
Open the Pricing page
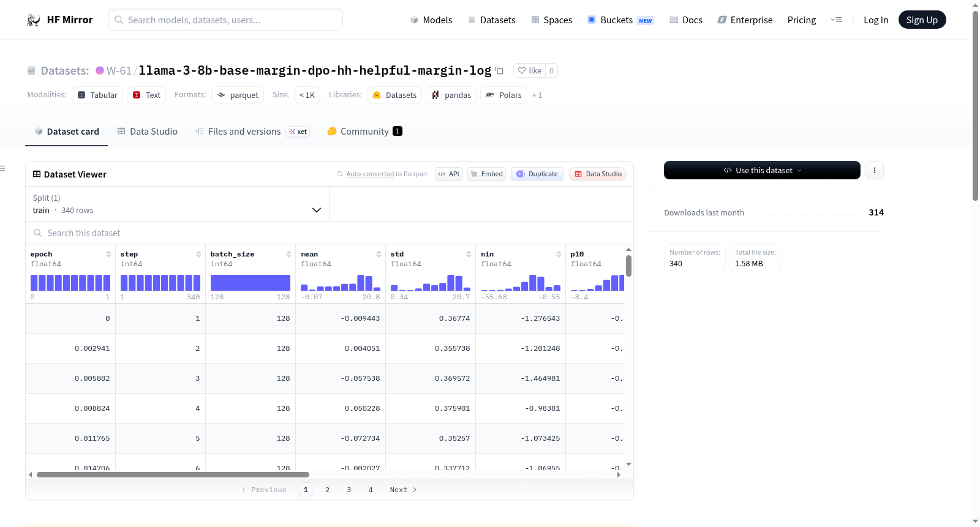(x=802, y=20)
